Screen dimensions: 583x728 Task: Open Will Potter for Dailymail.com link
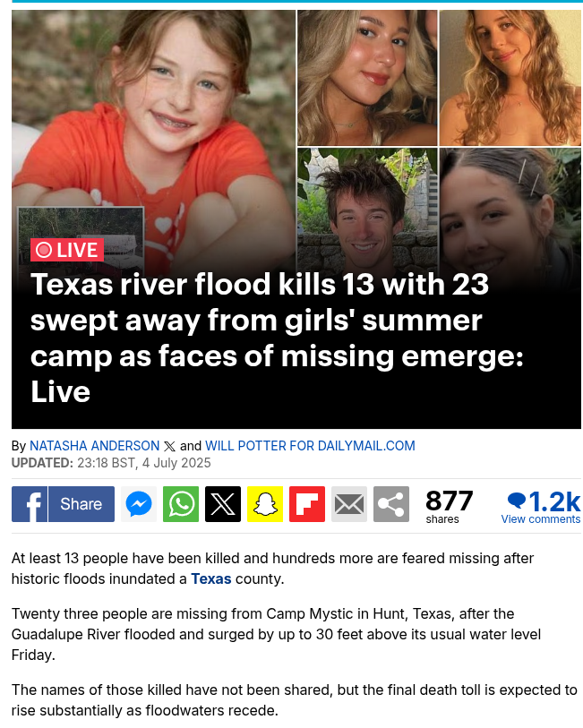click(310, 446)
